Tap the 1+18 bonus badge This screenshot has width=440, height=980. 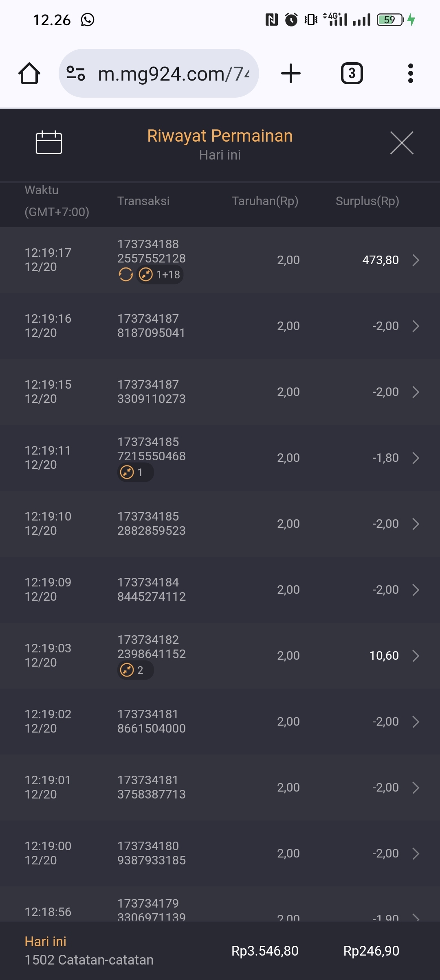(160, 275)
